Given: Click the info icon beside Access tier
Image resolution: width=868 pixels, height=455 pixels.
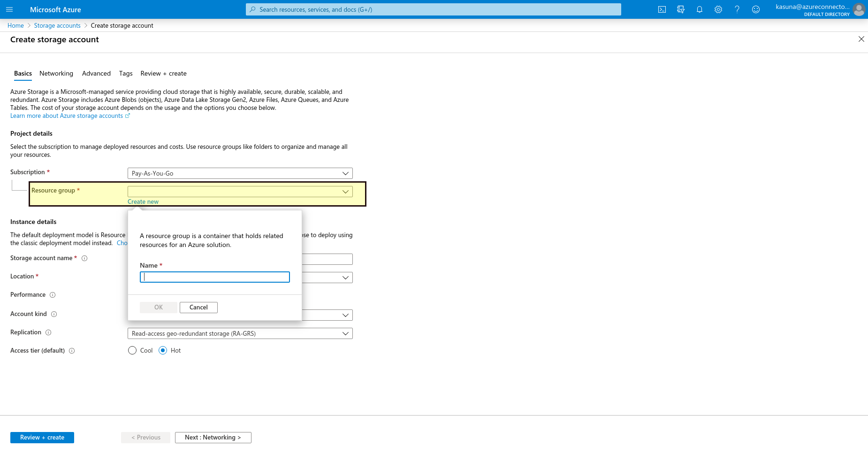Looking at the screenshot, I should click(x=72, y=351).
